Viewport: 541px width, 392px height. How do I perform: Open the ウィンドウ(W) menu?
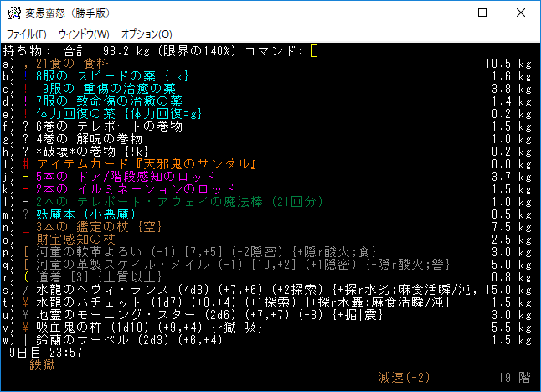click(x=83, y=34)
